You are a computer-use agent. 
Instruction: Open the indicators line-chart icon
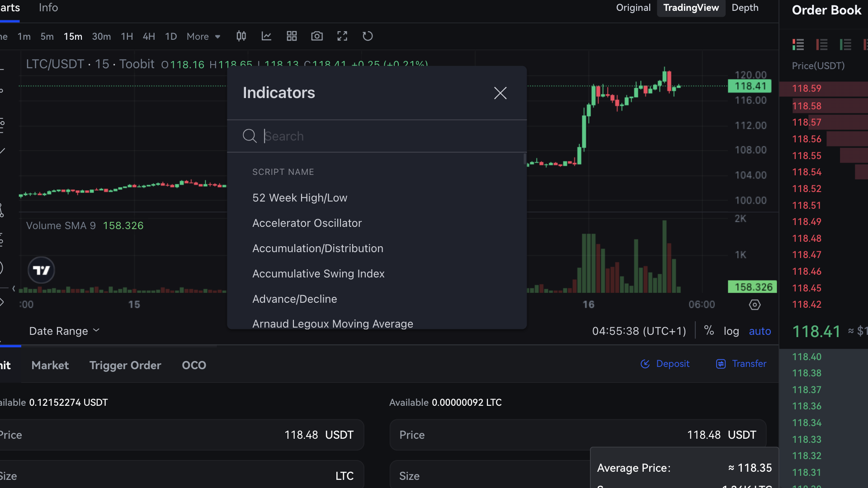coord(266,36)
